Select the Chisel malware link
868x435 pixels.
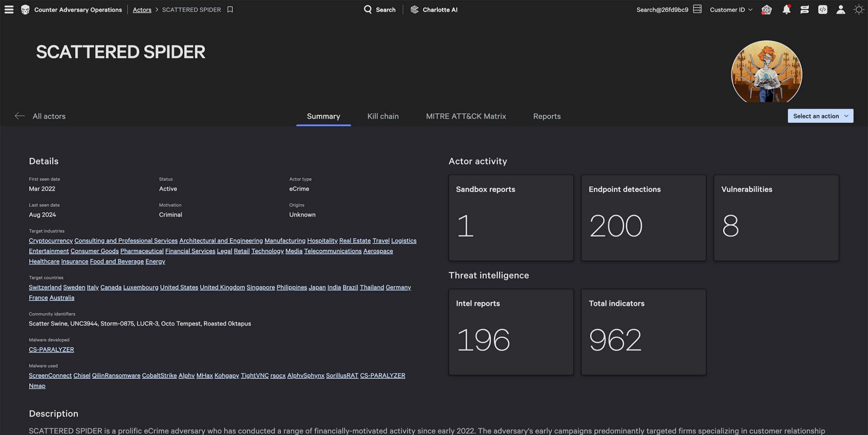coord(82,376)
